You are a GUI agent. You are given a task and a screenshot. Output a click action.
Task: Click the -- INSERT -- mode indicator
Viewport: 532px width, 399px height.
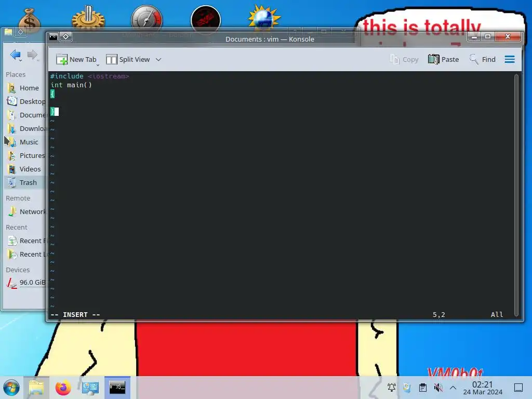tap(75, 314)
